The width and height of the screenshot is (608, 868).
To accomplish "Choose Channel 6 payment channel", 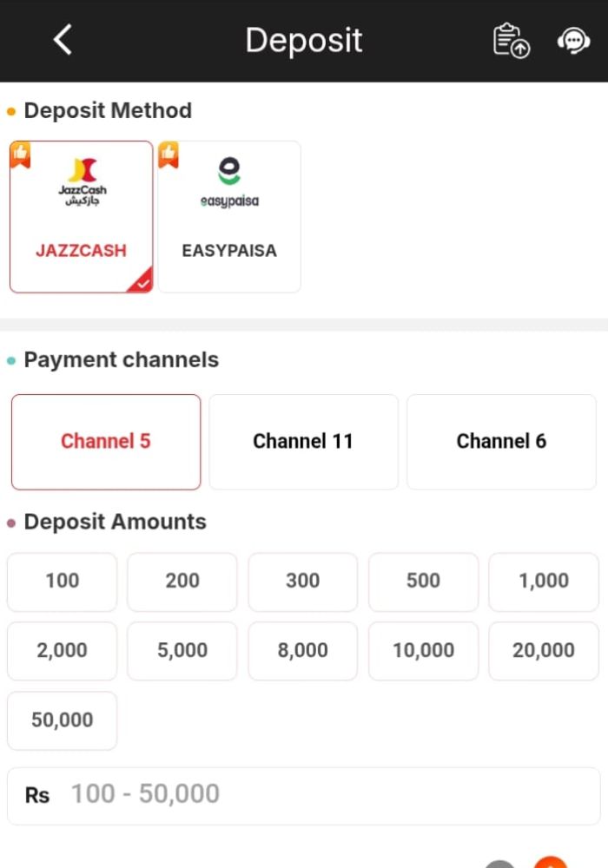I will (x=502, y=442).
